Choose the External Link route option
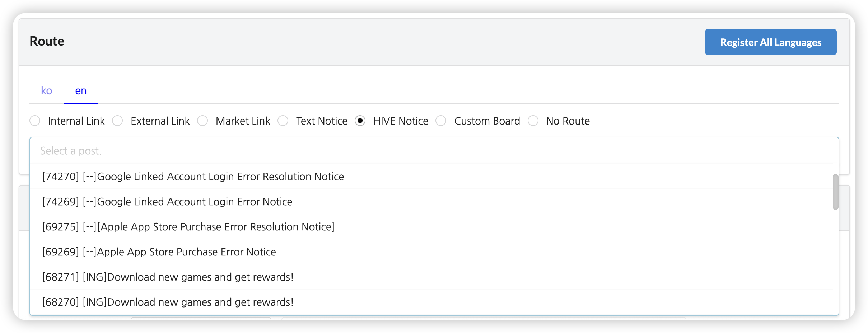The width and height of the screenshot is (868, 333). tap(118, 121)
